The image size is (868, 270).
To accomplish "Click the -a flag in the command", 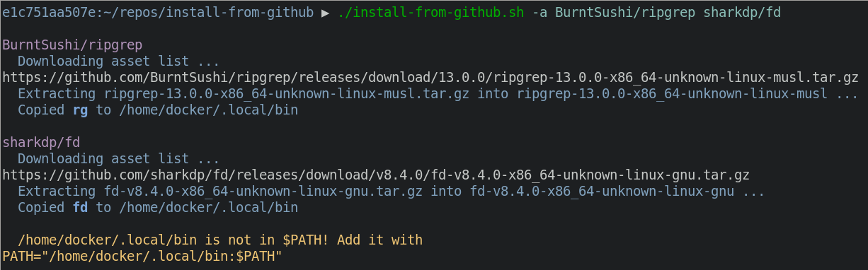I will [539, 12].
